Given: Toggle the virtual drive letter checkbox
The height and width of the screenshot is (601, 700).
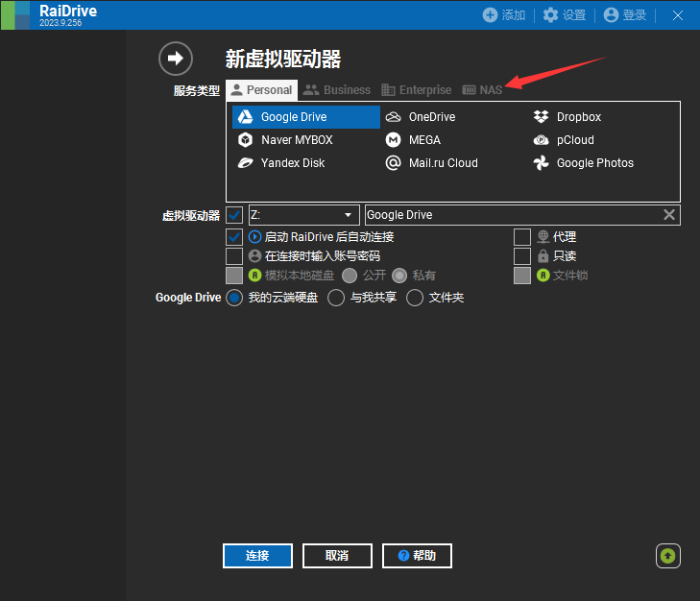Looking at the screenshot, I should pos(234,215).
